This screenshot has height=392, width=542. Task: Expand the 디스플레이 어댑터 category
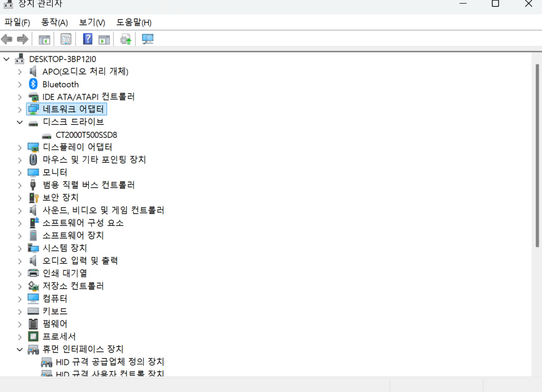point(19,147)
